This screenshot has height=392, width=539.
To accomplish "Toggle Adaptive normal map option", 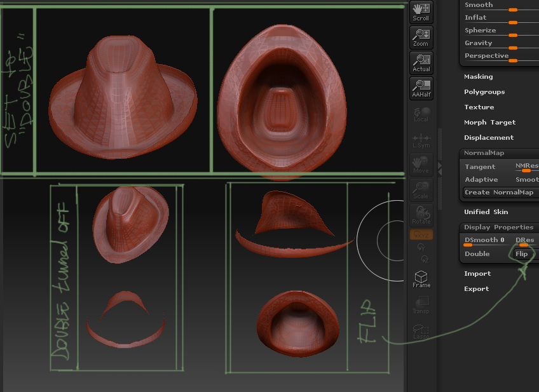I will [481, 180].
